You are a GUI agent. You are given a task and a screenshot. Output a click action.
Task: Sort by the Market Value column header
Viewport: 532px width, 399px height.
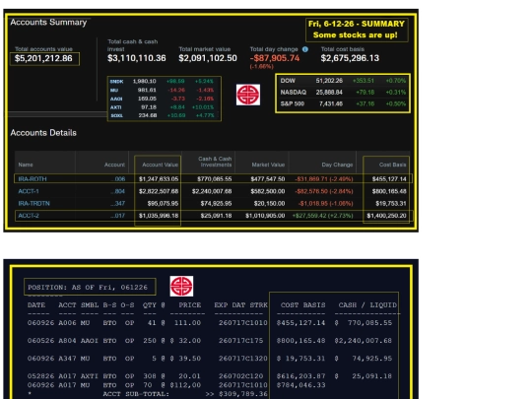[x=268, y=165]
